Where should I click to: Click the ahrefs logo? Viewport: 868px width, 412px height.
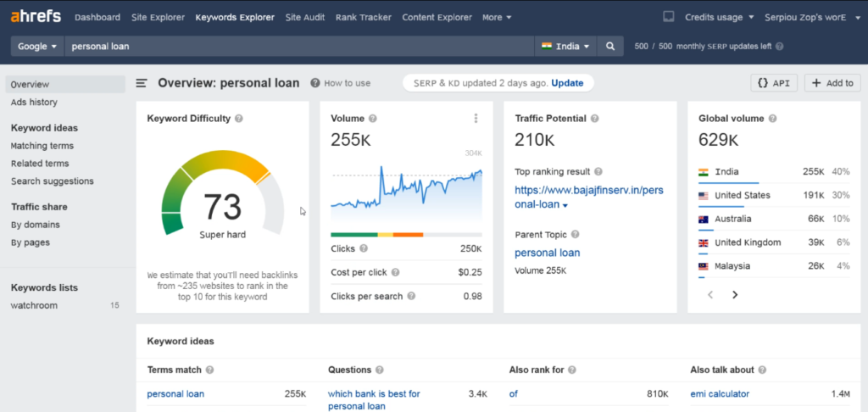pyautogui.click(x=36, y=16)
